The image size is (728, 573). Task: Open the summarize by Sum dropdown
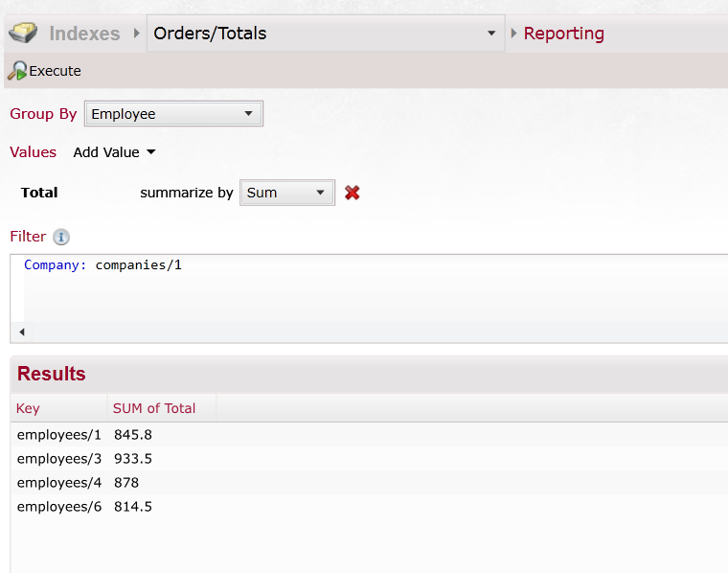pyautogui.click(x=287, y=193)
